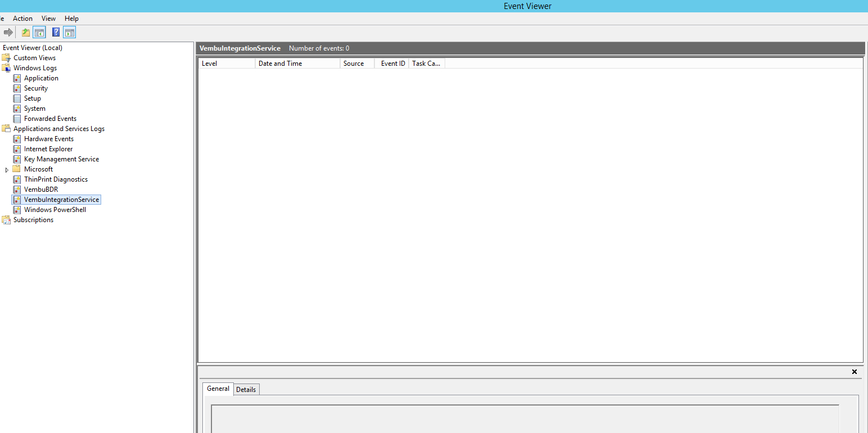Toggle the Show/Hide Action Pane icon
868x433 pixels.
coord(69,33)
